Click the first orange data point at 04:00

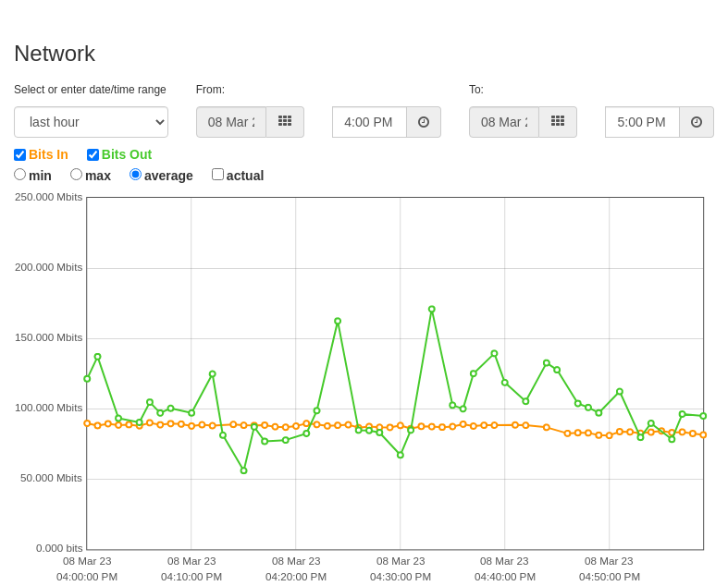coord(87,423)
